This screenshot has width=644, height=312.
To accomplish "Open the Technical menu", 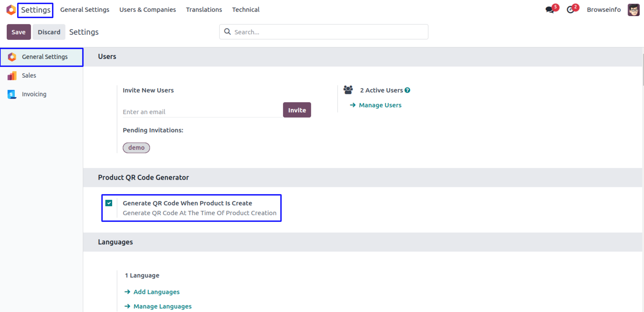I will click(246, 10).
